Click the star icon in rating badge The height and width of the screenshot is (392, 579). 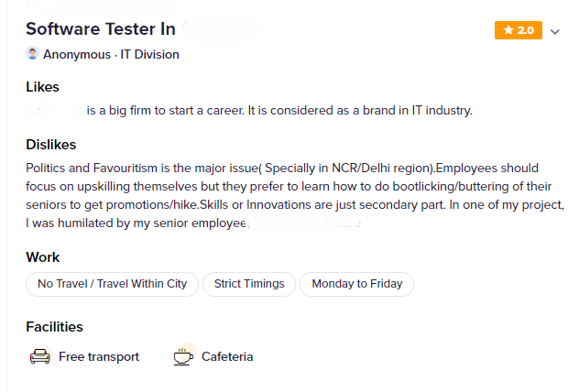(508, 30)
